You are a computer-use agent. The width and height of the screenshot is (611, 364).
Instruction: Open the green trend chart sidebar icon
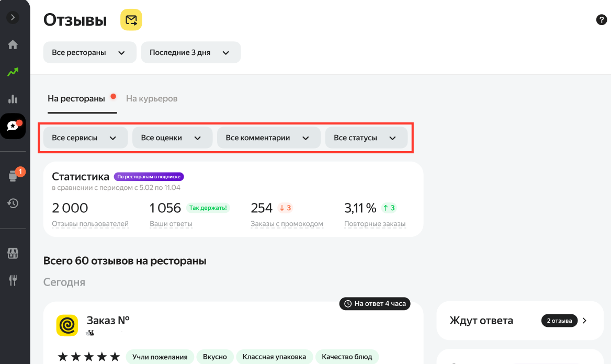click(x=13, y=72)
